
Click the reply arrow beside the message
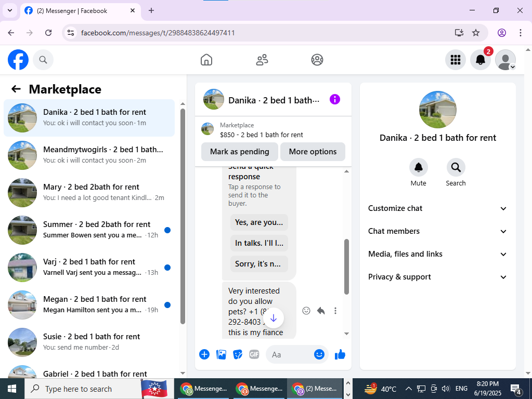pos(321,311)
